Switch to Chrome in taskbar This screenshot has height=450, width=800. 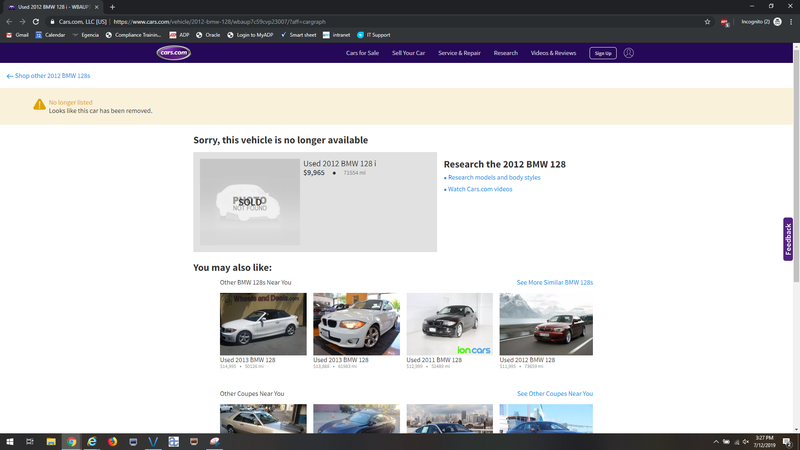pos(71,442)
